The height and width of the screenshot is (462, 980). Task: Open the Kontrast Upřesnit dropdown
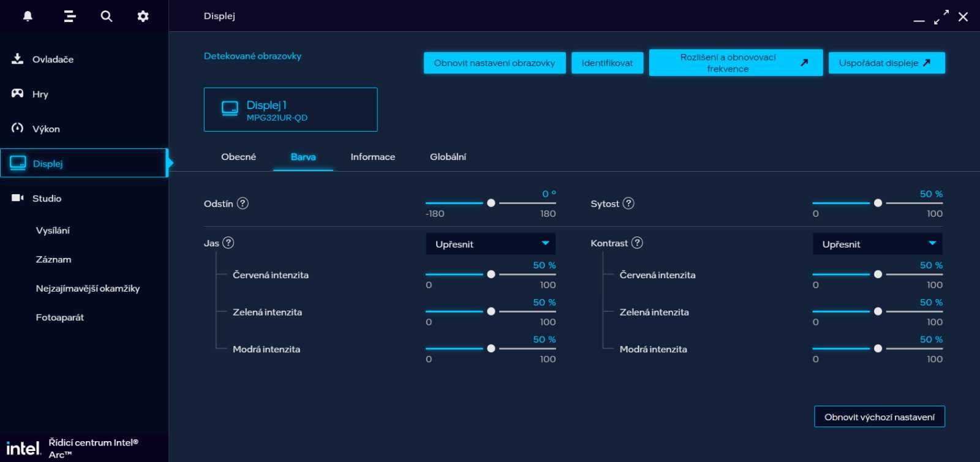tap(877, 244)
